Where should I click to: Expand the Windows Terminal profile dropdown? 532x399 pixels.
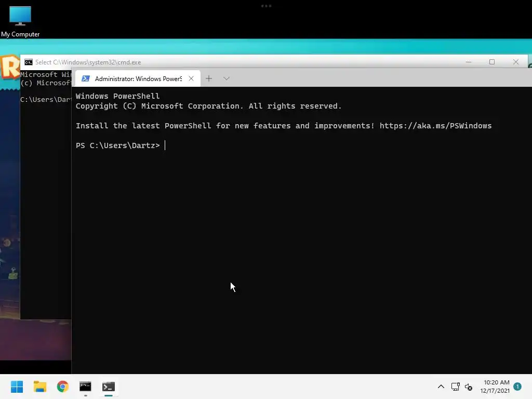tap(227, 79)
